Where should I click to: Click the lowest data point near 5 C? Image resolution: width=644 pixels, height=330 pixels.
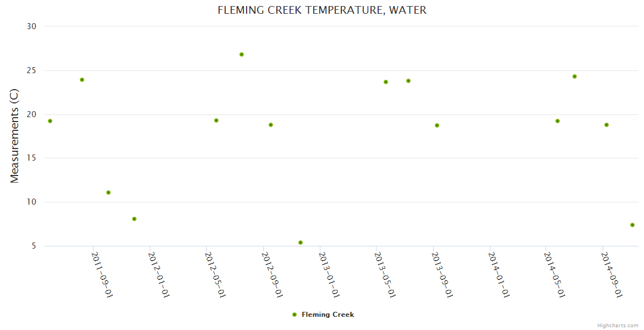point(301,243)
